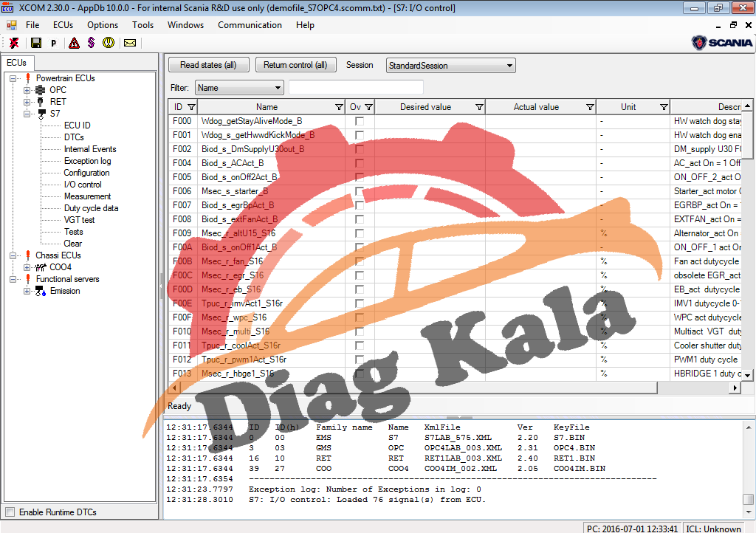Open the Tools menu
756x533 pixels.
click(x=142, y=25)
